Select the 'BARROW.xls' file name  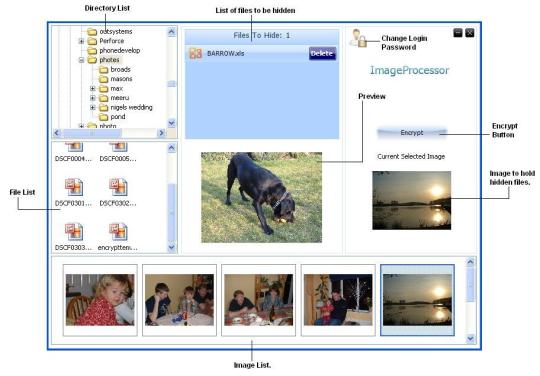[x=226, y=53]
